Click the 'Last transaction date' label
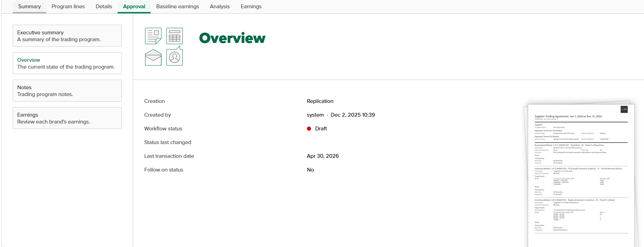This screenshot has width=644, height=247. click(169, 156)
